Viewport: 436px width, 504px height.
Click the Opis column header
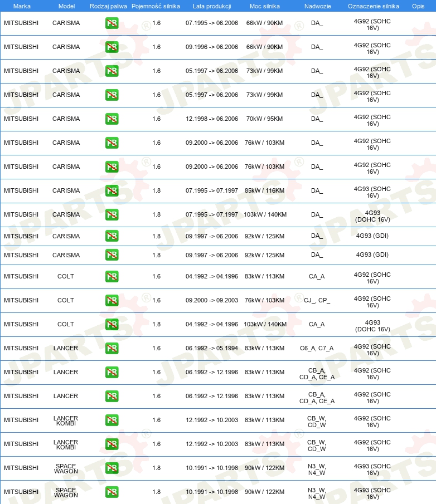pos(418,6)
